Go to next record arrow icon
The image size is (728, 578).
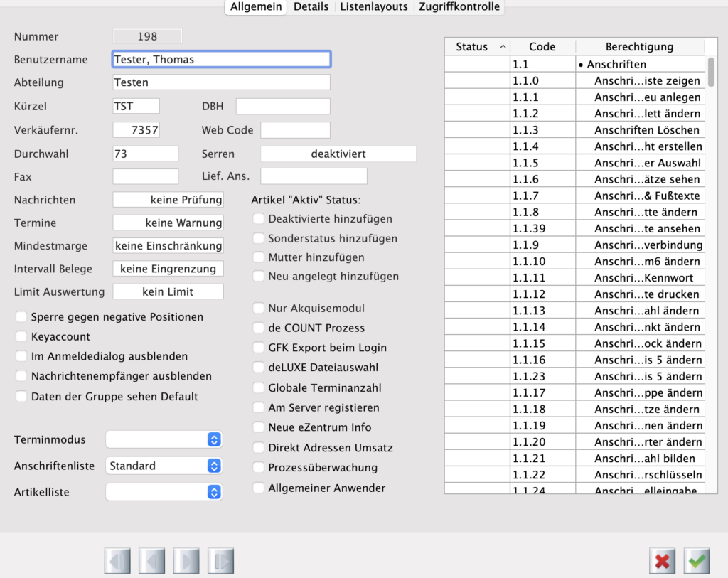click(x=186, y=561)
